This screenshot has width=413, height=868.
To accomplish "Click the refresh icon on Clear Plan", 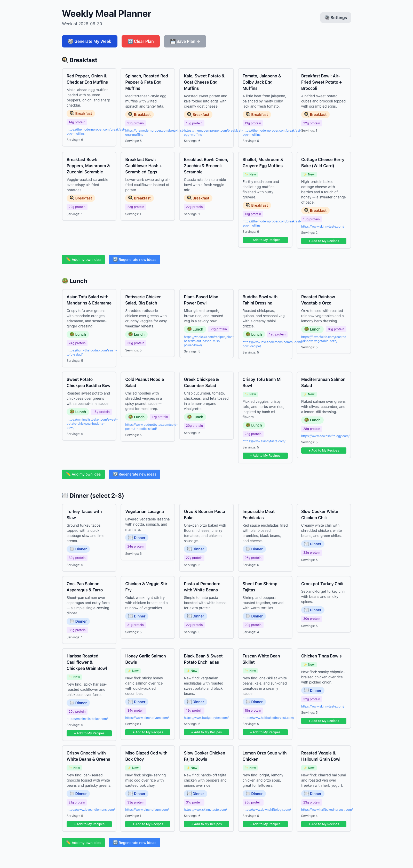I will [x=130, y=41].
